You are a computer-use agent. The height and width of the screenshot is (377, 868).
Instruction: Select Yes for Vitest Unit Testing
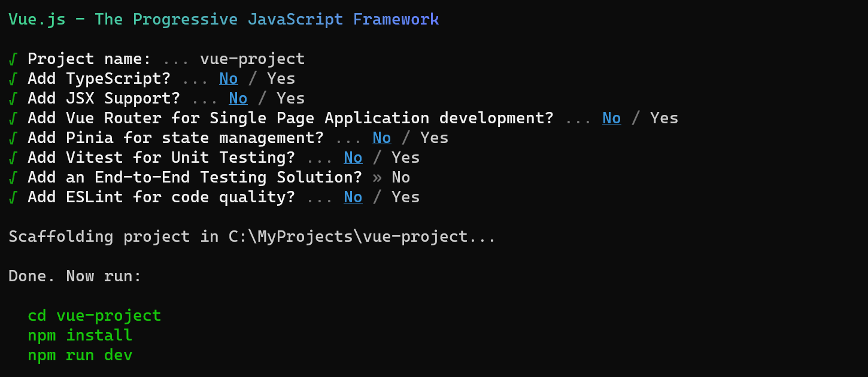(x=405, y=157)
